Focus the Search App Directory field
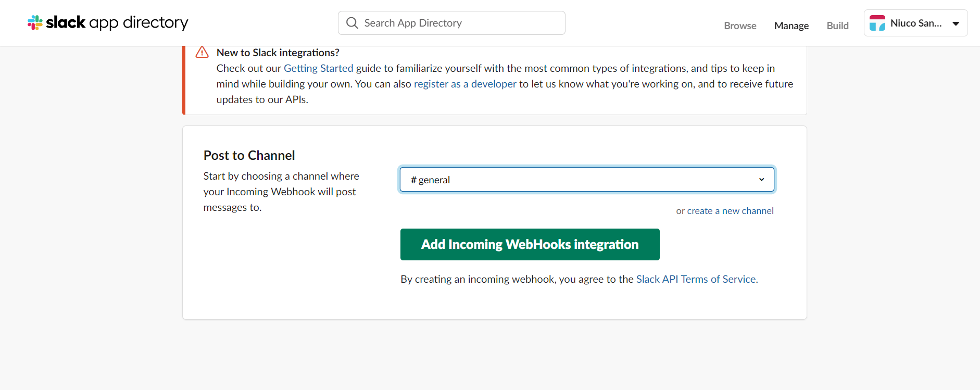This screenshot has width=980, height=390. (451, 23)
